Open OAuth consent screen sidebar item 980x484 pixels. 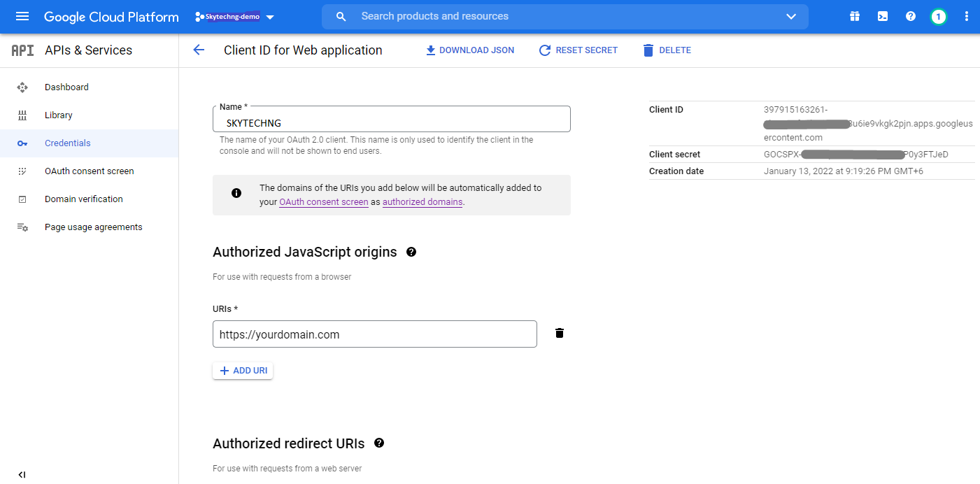coord(89,171)
